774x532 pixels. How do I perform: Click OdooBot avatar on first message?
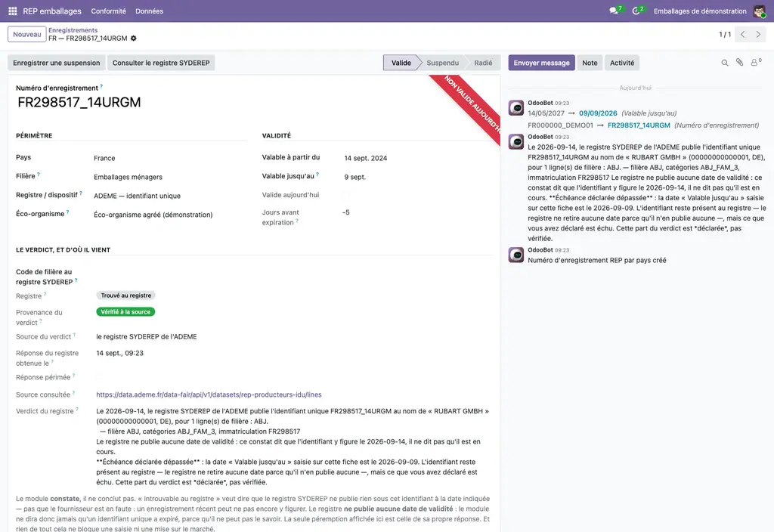[x=516, y=107]
